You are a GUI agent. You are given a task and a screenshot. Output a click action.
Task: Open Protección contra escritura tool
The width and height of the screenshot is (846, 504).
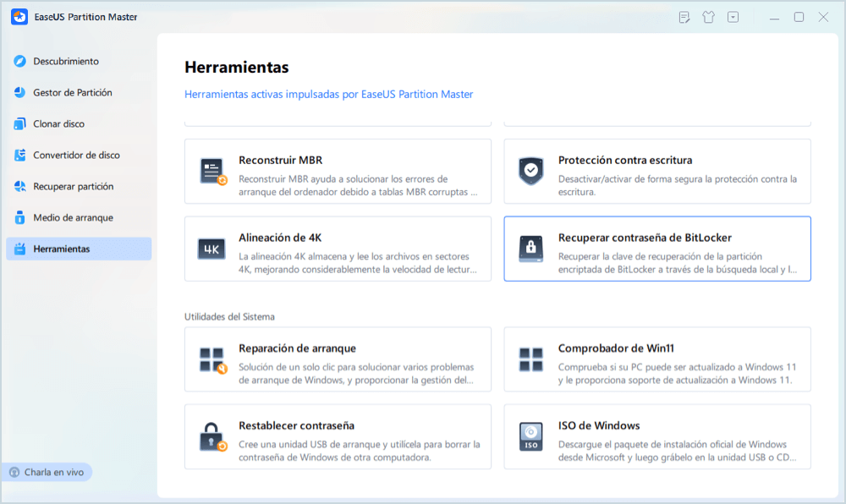(x=657, y=172)
